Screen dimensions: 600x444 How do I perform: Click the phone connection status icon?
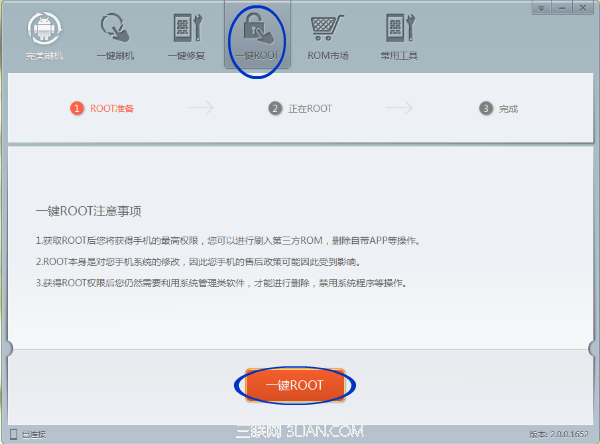pos(13,434)
